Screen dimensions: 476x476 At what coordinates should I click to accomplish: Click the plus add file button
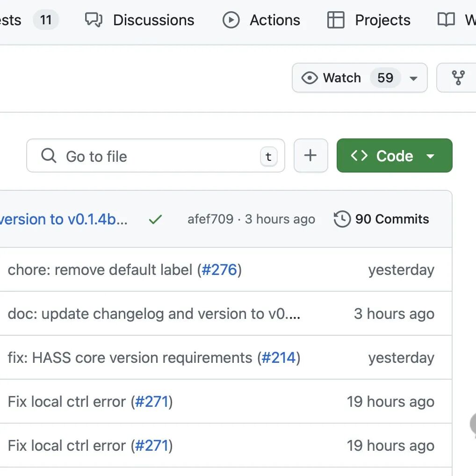310,156
